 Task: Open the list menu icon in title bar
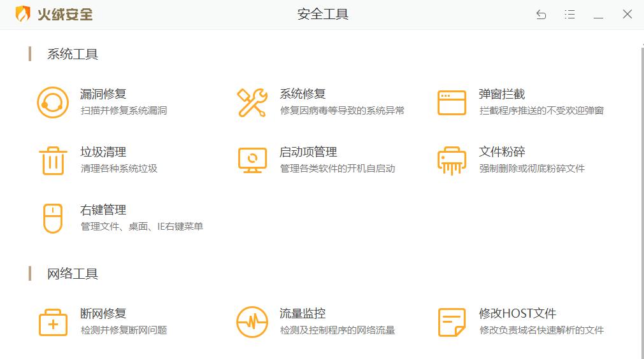pos(569,15)
